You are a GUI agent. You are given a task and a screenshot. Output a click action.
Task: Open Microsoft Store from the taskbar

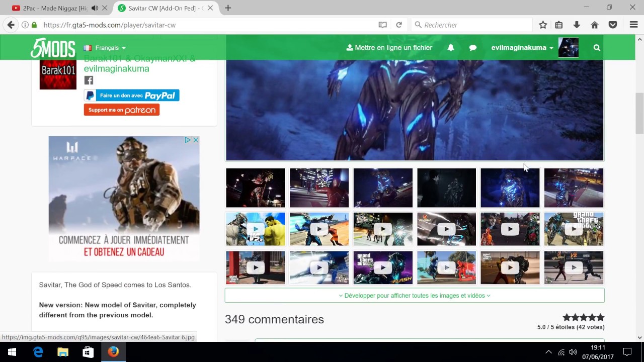pos(88,352)
